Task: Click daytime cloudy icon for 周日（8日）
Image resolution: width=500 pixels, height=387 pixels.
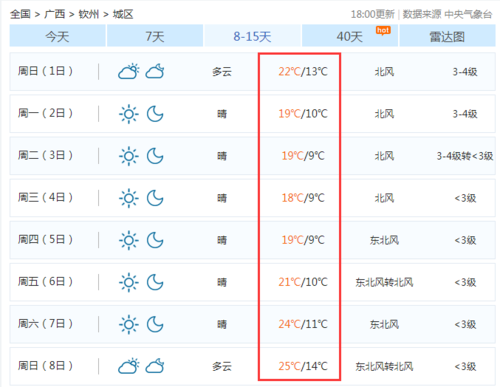Action: point(129,366)
